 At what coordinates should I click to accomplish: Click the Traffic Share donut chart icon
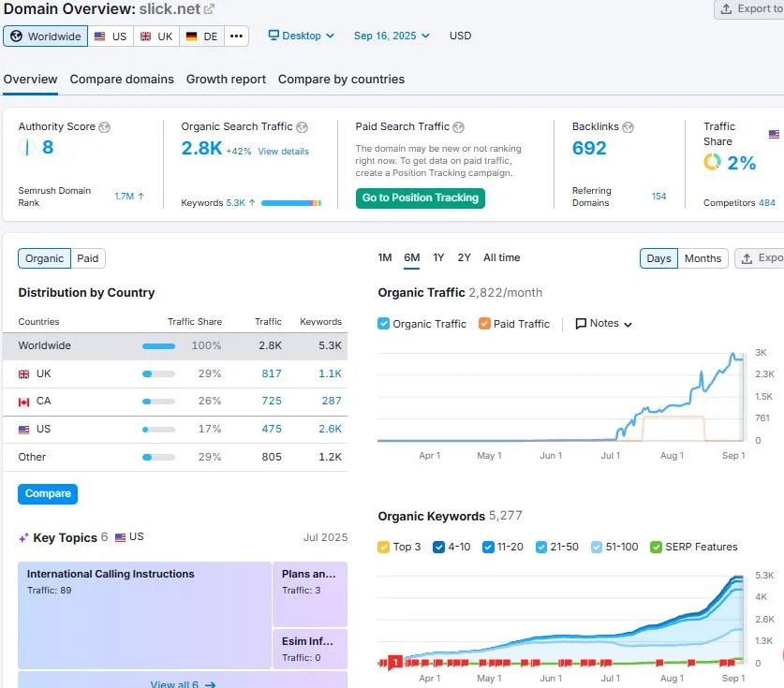click(713, 163)
